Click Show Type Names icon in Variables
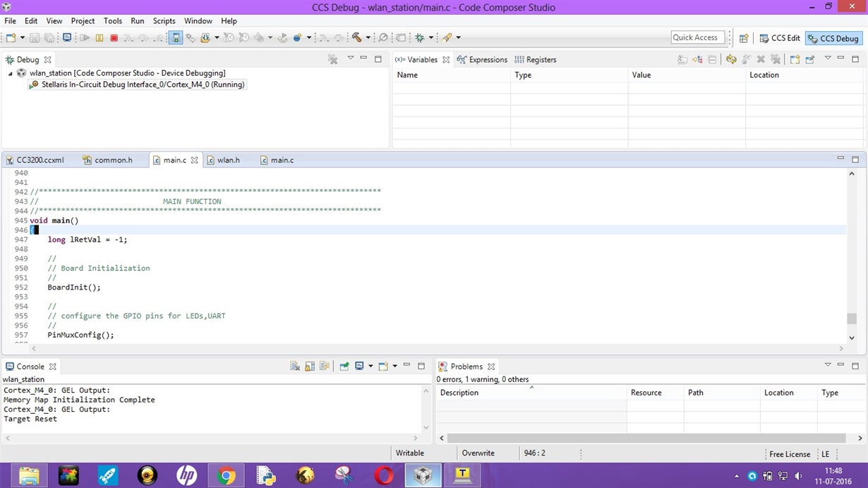This screenshot has height=488, width=868. pyautogui.click(x=682, y=59)
